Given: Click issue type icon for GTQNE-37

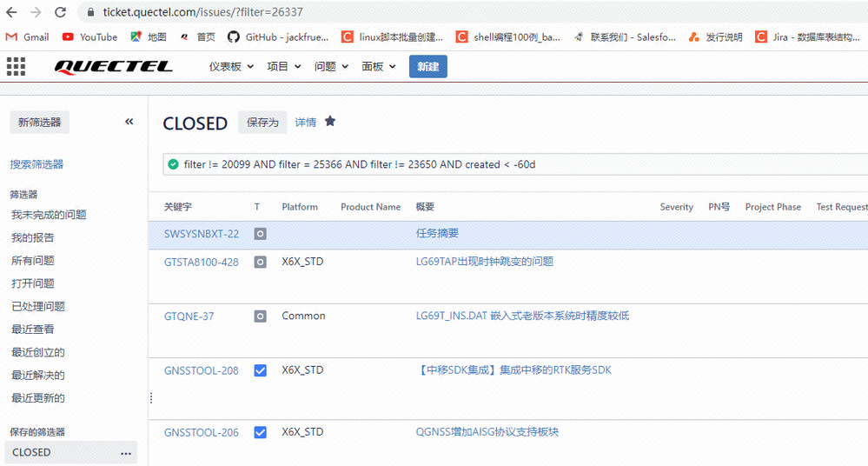Looking at the screenshot, I should pyautogui.click(x=260, y=316).
